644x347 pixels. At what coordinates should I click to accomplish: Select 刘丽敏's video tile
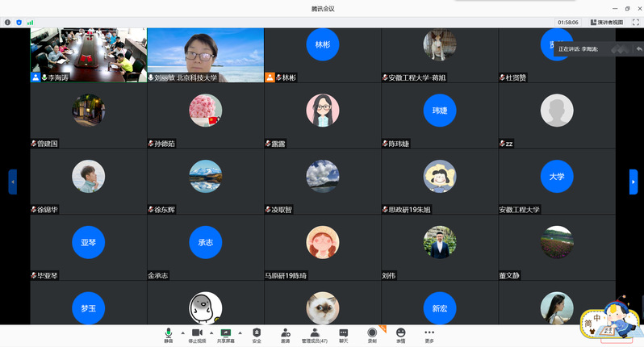click(x=205, y=54)
